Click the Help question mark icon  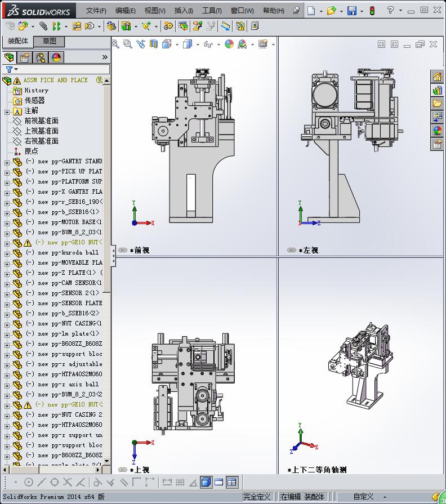coord(390,10)
